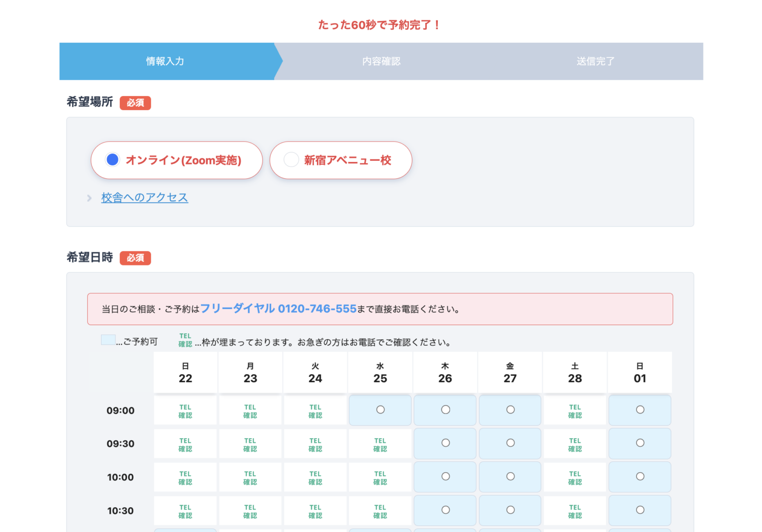Click TEL確認 for 09:00 on Sunday 22

[185, 410]
